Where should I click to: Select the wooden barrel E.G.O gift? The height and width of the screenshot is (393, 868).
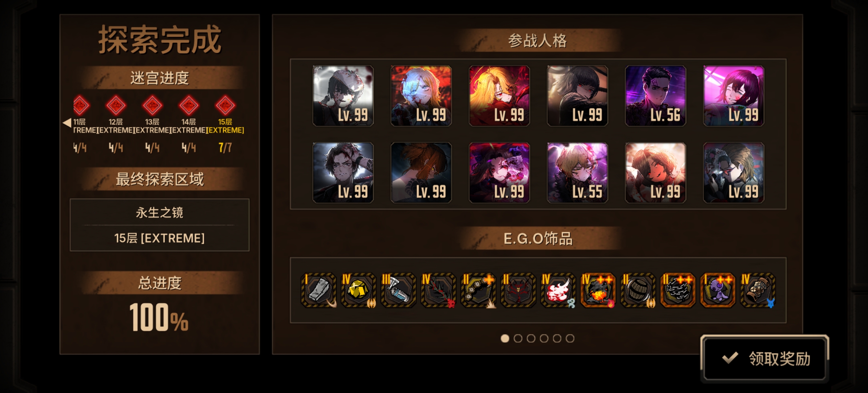638,290
